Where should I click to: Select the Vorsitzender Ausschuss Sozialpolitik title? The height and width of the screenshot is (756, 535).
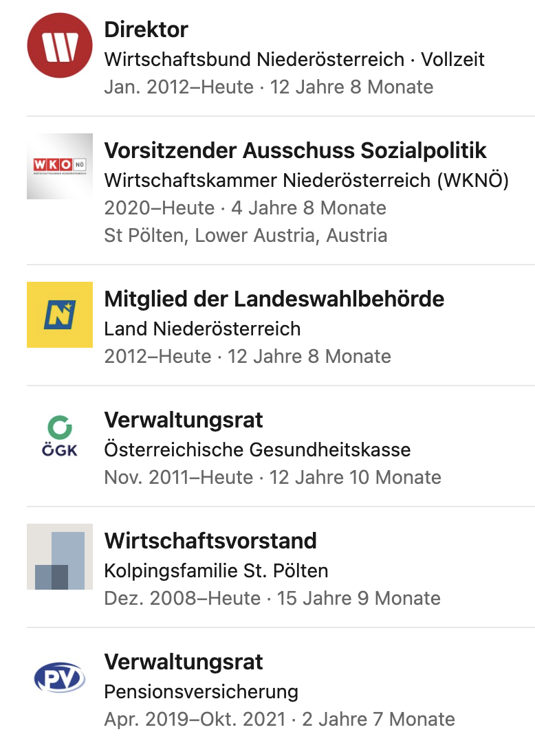pyautogui.click(x=295, y=151)
